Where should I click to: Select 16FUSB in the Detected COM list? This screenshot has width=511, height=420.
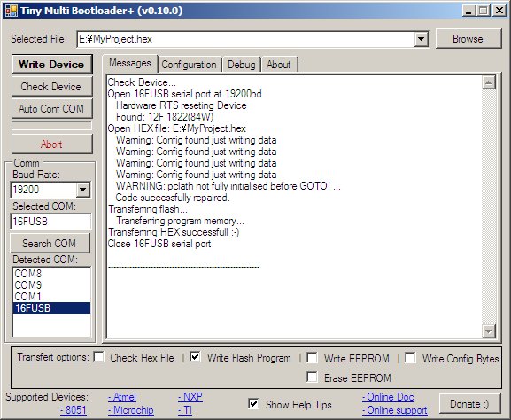[x=51, y=307]
